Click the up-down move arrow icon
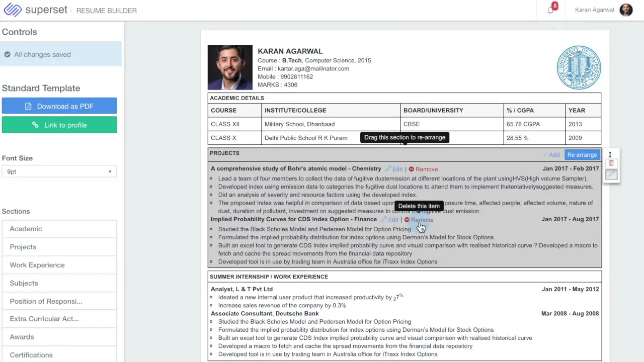The image size is (644, 362). tap(610, 154)
